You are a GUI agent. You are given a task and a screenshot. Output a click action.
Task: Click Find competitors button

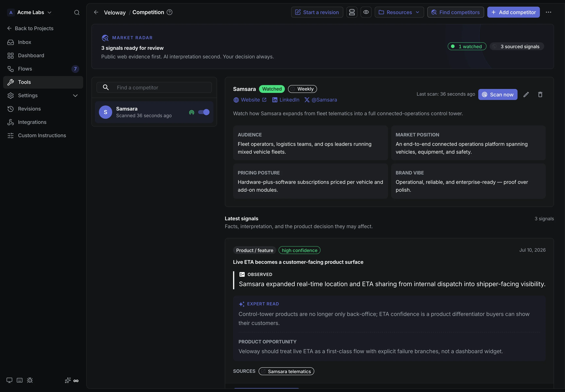pos(455,12)
